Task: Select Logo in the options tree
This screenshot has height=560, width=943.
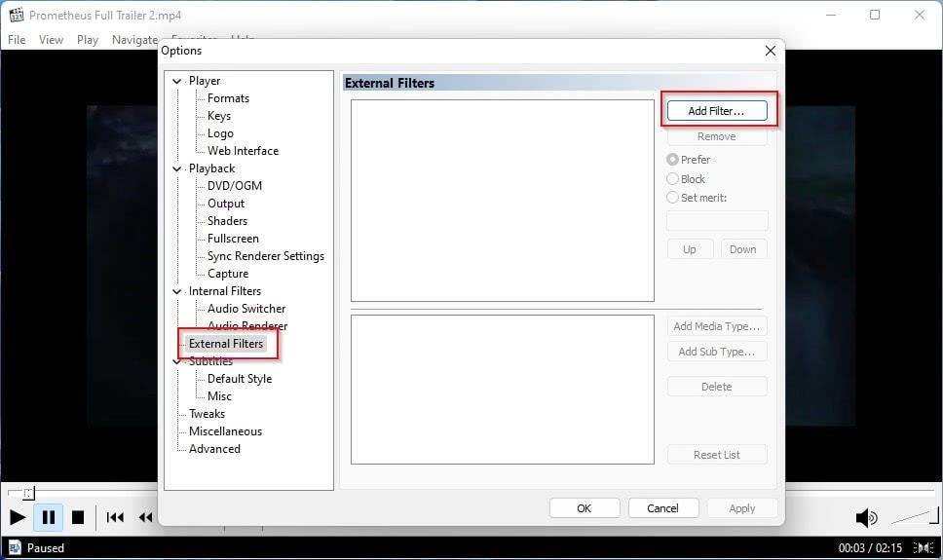Action: [220, 132]
